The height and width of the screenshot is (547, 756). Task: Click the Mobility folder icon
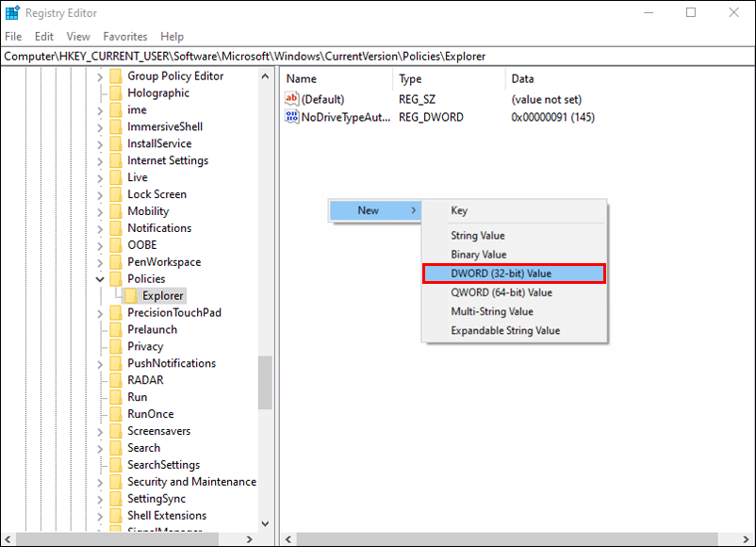click(116, 211)
